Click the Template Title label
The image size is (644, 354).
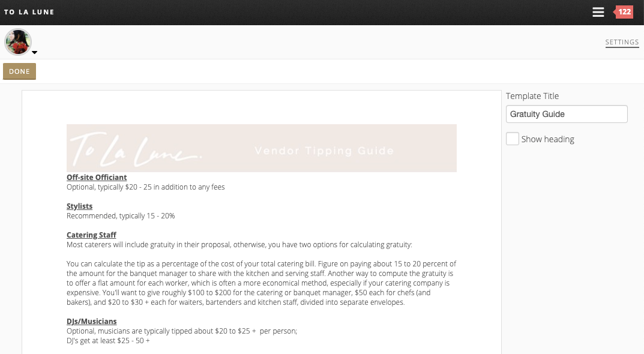(x=532, y=96)
